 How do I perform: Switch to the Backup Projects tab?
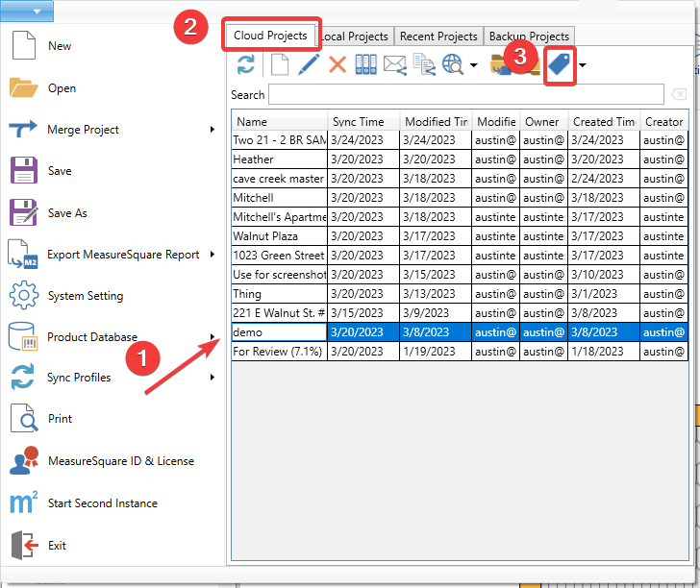tap(529, 37)
